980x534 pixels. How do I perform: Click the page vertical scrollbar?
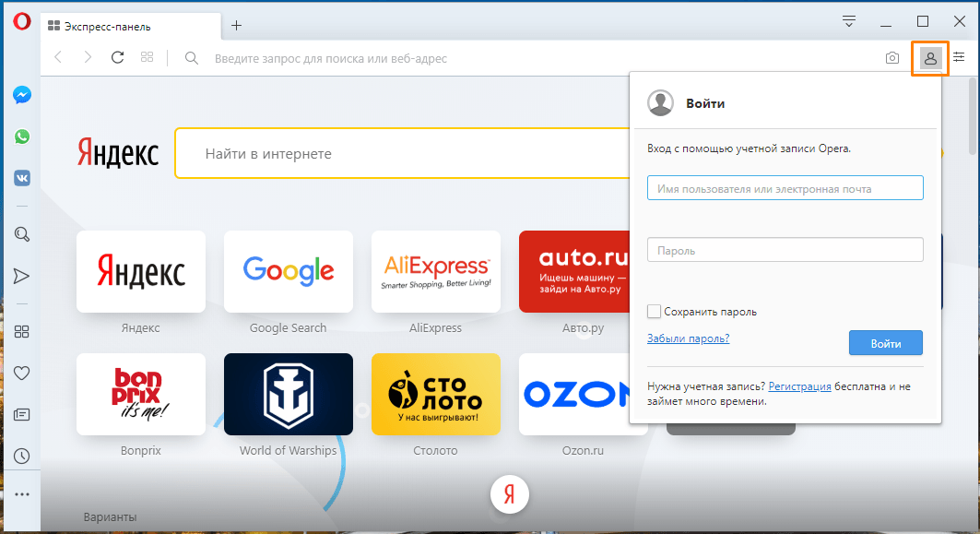pyautogui.click(x=973, y=116)
